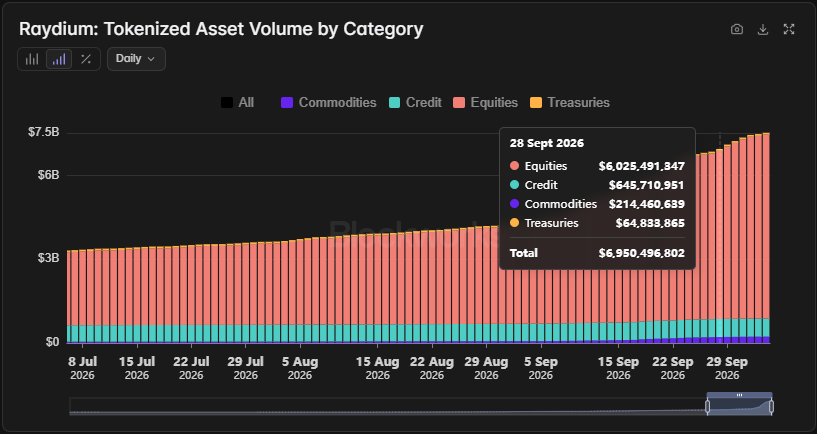Click the 15 Aug 2026 x-axis label
The height and width of the screenshot is (434, 817).
(x=377, y=368)
